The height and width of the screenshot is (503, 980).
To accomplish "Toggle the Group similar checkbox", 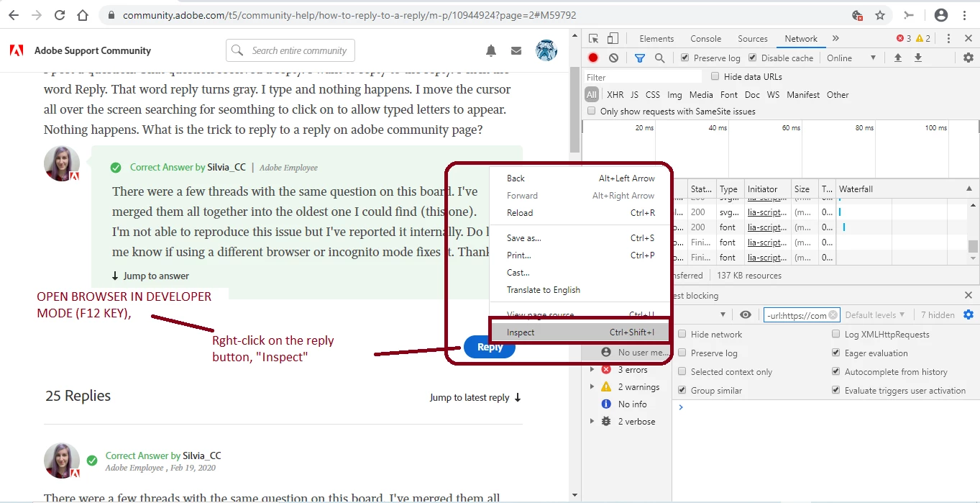I will tap(682, 391).
